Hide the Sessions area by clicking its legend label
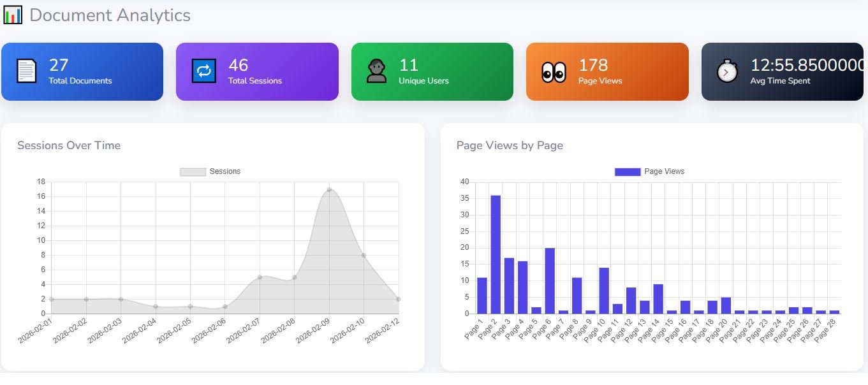Screen dimensions: 868x385 pos(224,171)
